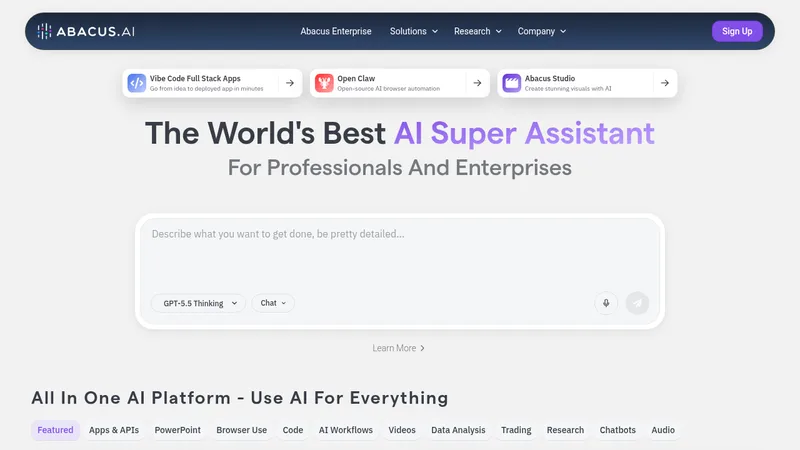
Task: Switch to the PowerPoint tab
Action: [178, 430]
